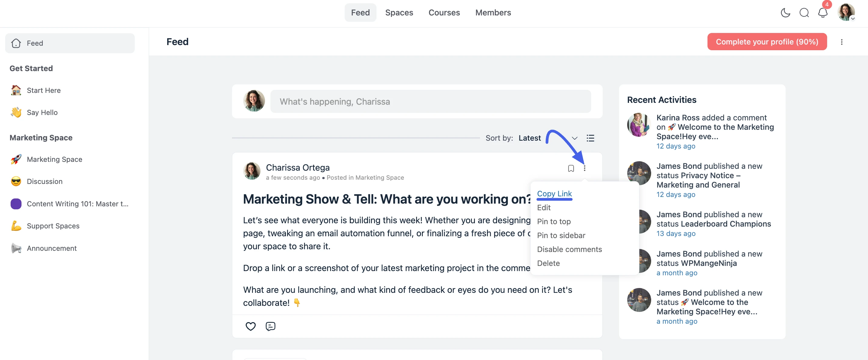Open the Feed header three-dot menu

point(841,42)
